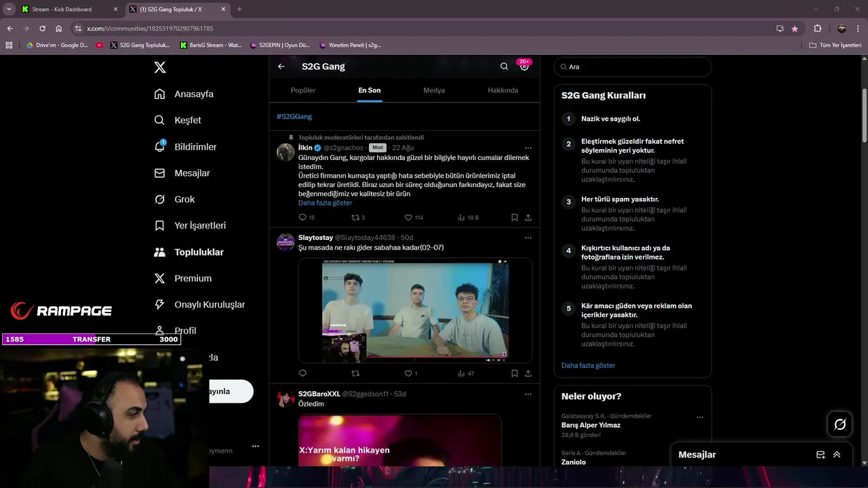
Task: Search within S2G Gang community
Action: coord(504,66)
